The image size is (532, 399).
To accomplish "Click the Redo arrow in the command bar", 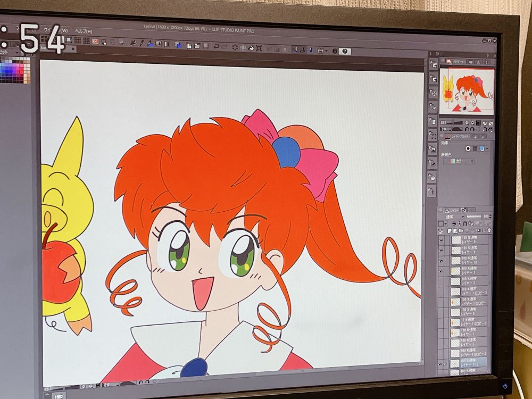I will 225,47.
